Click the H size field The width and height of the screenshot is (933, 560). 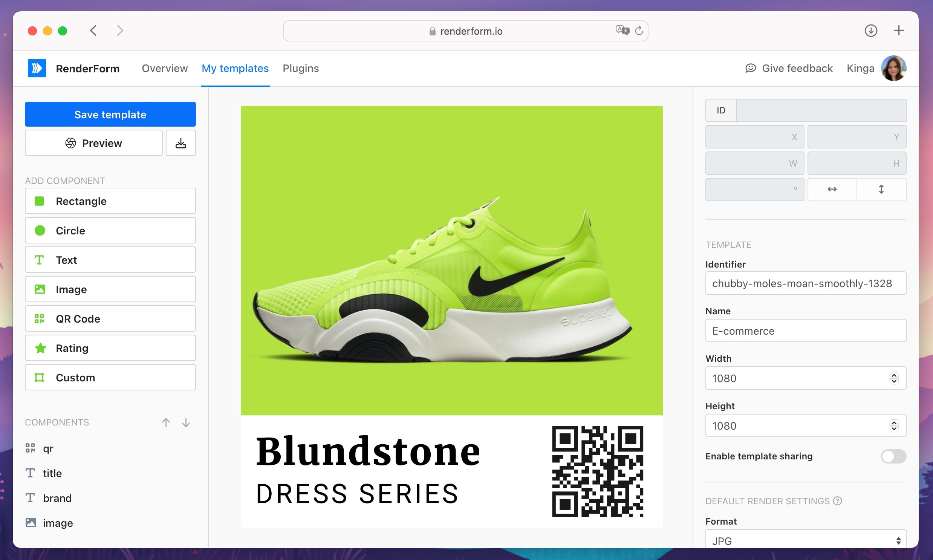pyautogui.click(x=857, y=163)
